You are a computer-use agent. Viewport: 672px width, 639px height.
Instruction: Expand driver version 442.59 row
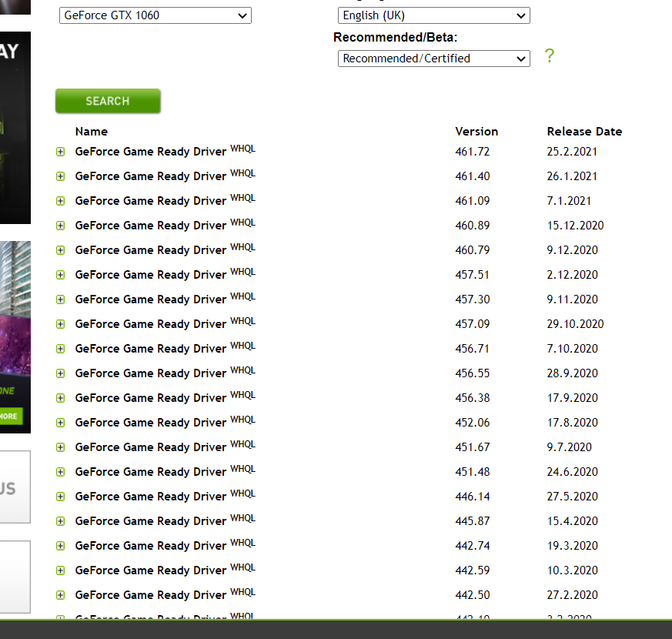tap(61, 570)
